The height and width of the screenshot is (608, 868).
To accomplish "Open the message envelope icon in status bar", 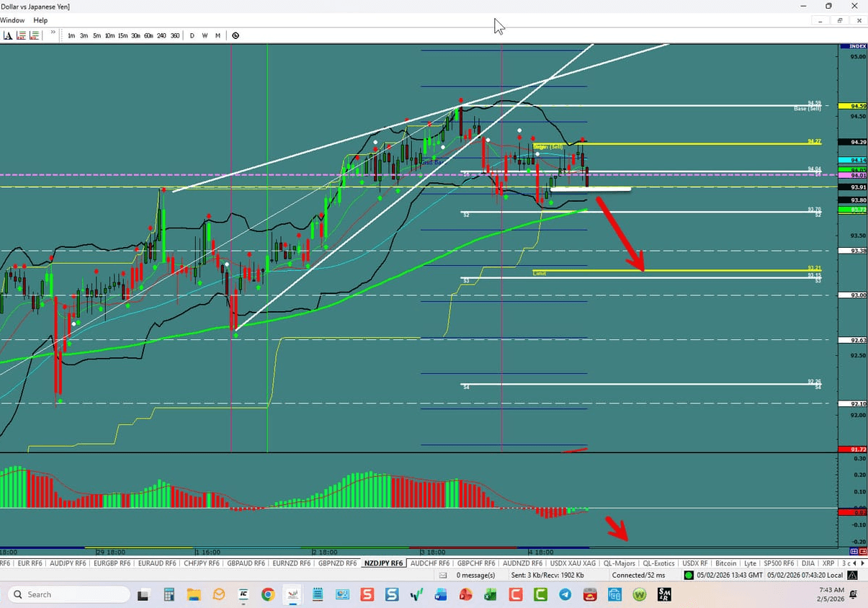I will click(x=443, y=575).
